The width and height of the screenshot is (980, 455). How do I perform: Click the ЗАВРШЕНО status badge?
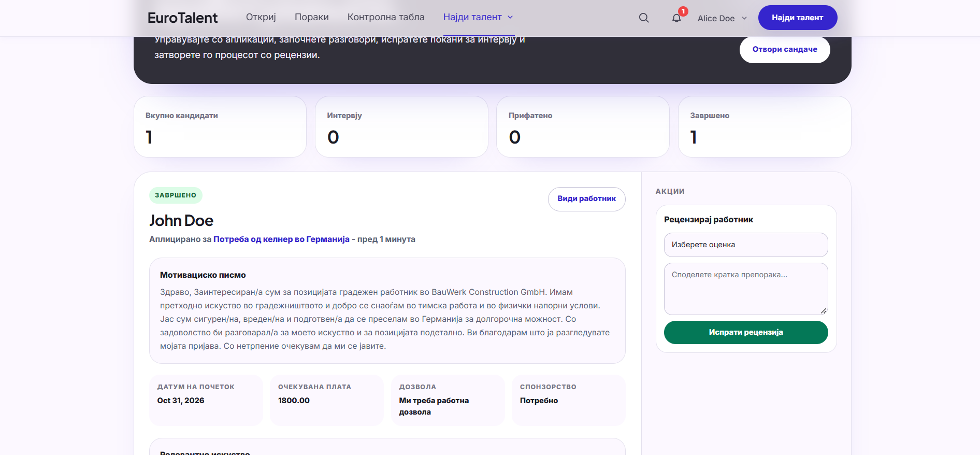[176, 195]
